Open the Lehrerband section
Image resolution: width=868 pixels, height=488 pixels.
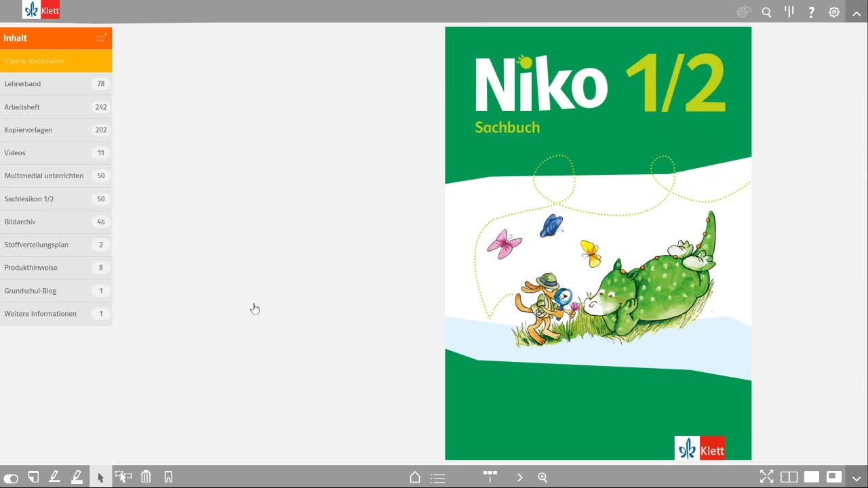click(x=56, y=84)
